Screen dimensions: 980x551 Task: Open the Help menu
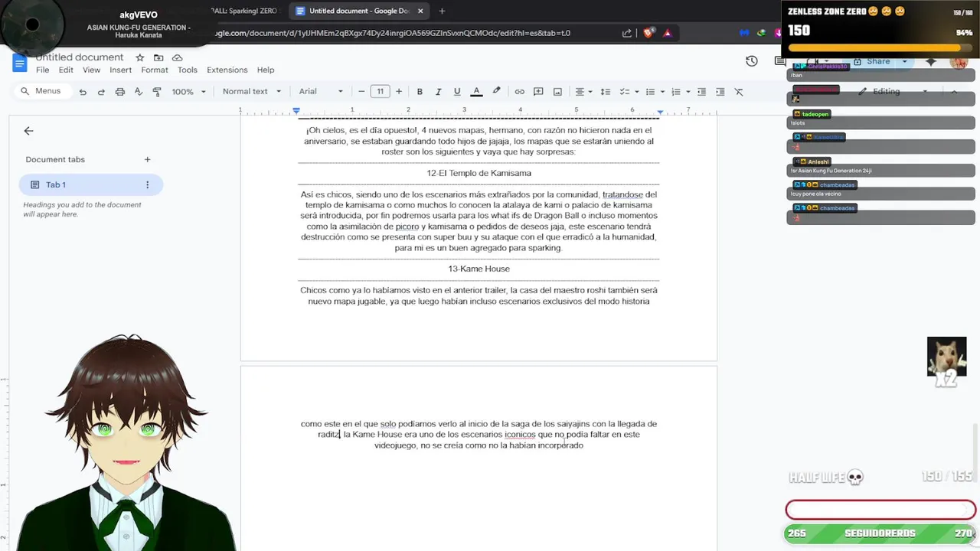tap(266, 70)
